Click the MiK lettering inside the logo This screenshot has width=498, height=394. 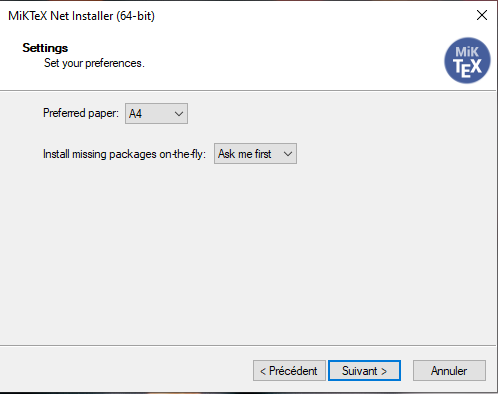(467, 52)
